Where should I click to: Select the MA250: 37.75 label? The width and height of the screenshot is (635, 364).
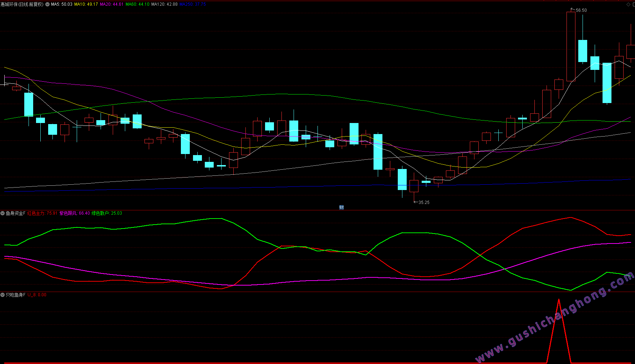(193, 4)
